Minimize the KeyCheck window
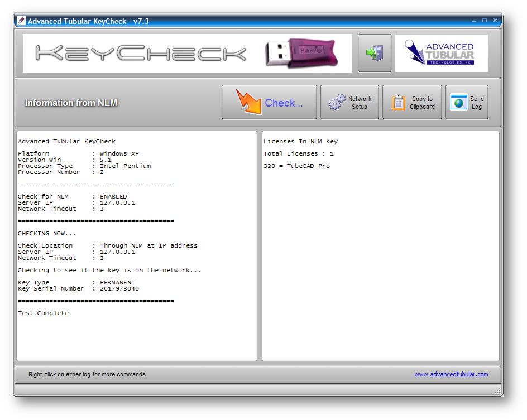Viewport: 527px width, 420px height. (x=474, y=21)
